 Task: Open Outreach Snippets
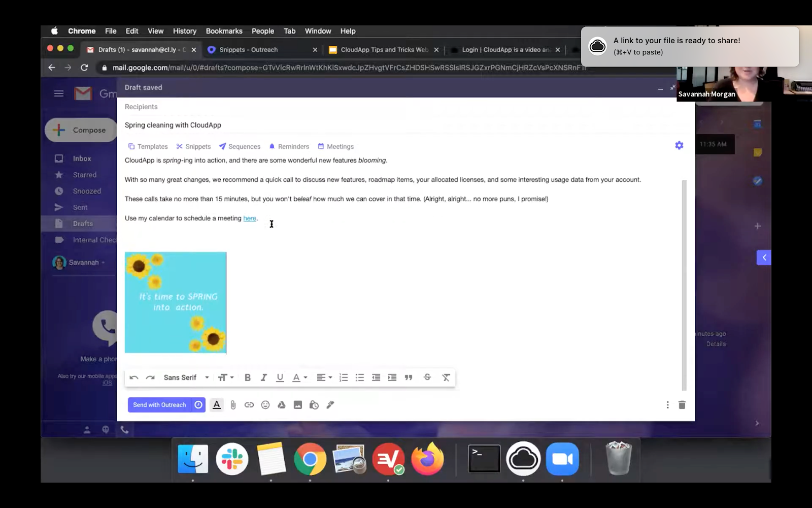[193, 146]
